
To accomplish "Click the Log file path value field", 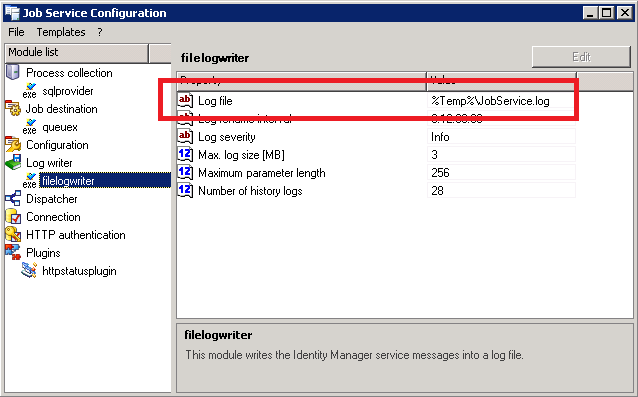I will [x=501, y=100].
